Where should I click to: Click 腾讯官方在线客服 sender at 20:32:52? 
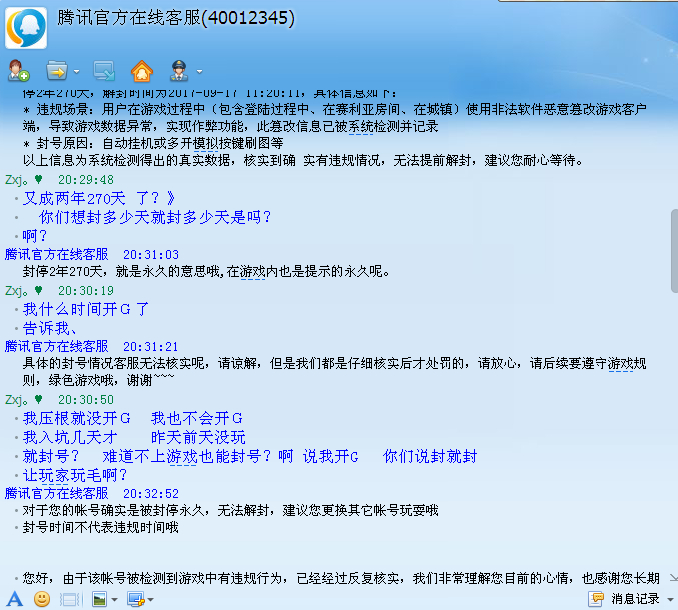tap(57, 493)
